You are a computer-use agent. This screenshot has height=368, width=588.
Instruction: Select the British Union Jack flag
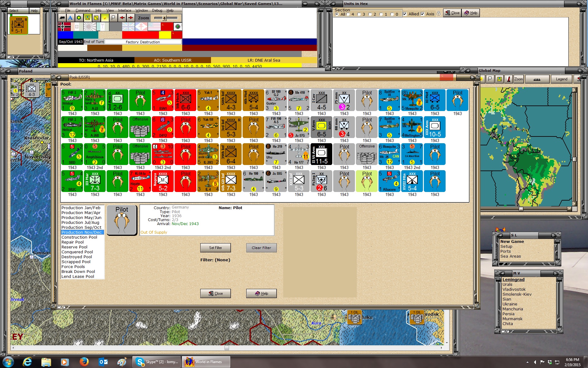click(128, 27)
